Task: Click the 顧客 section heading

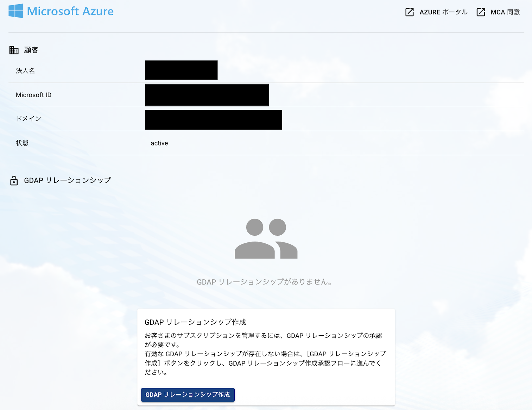Action: click(31, 50)
